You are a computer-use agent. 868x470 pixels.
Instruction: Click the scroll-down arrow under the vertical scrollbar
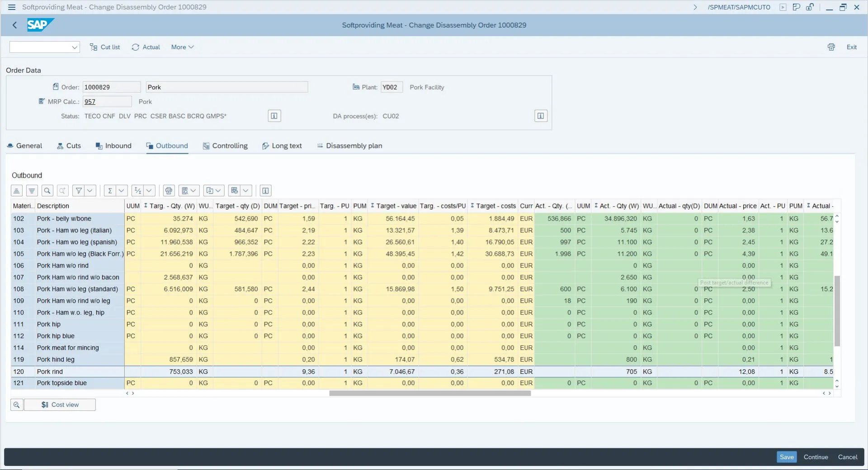(x=837, y=386)
